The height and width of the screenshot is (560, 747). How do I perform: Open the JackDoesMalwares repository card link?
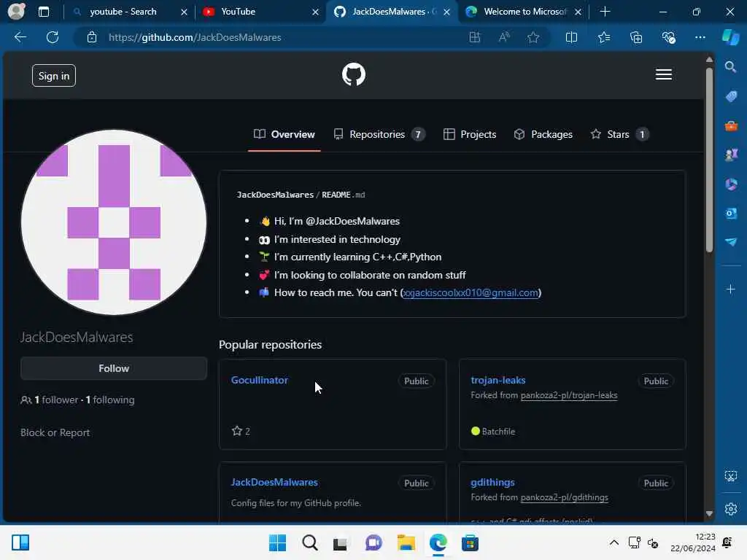coord(274,482)
